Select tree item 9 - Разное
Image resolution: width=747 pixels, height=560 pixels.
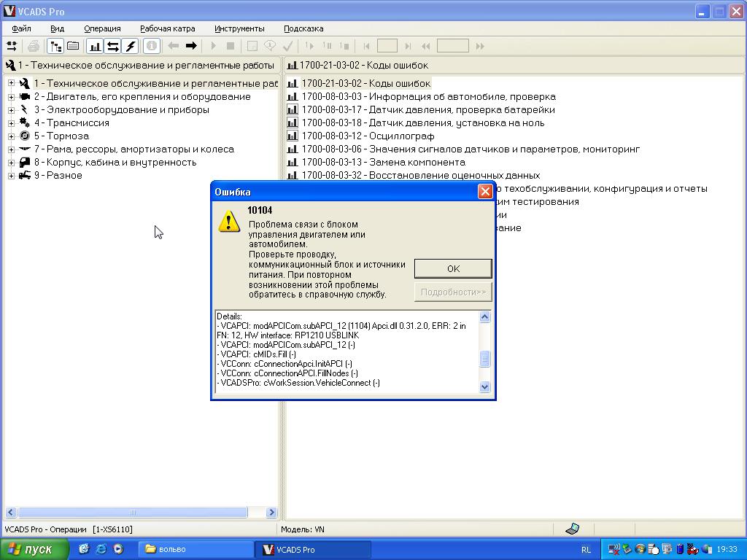[x=58, y=175]
